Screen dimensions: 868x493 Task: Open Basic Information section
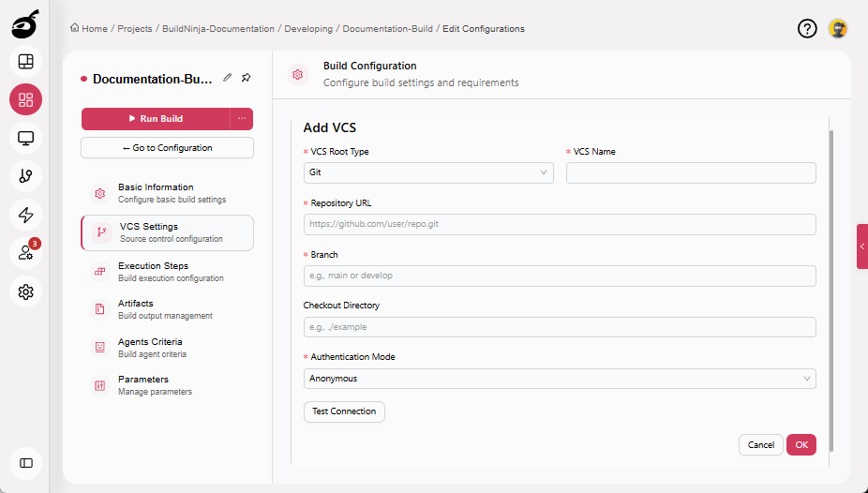pos(167,193)
